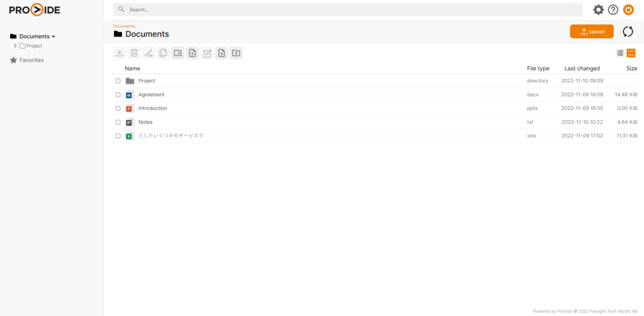The width and height of the screenshot is (644, 316).
Task: Create a new file with file-plus icon
Action: [192, 53]
